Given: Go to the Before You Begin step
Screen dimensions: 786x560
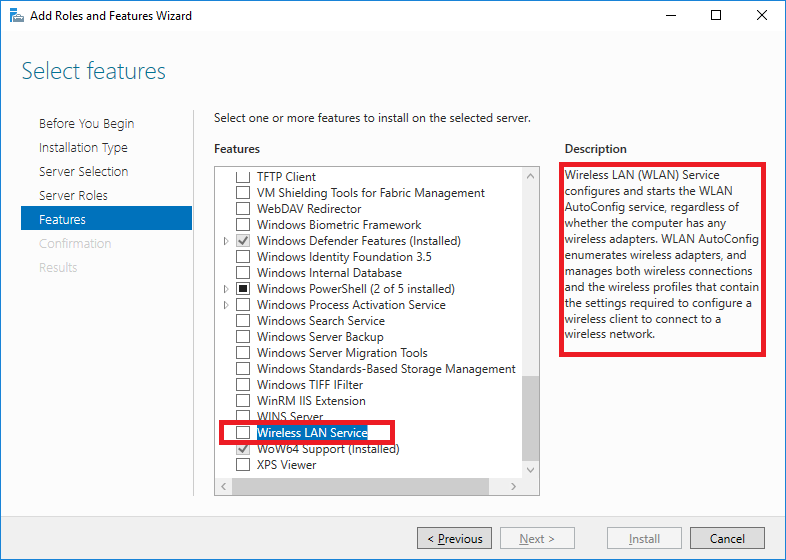Looking at the screenshot, I should coord(86,123).
